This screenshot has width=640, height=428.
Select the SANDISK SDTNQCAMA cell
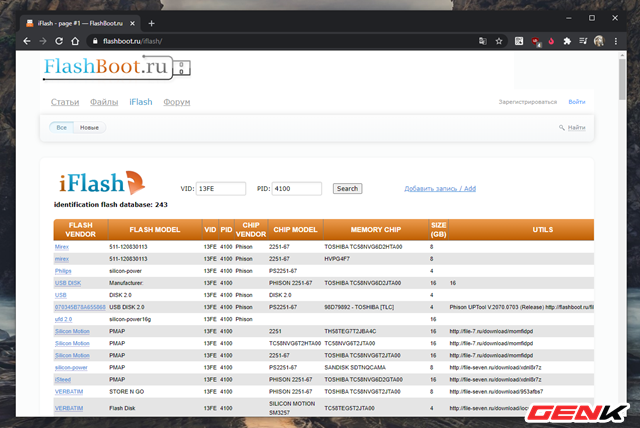[x=355, y=367]
